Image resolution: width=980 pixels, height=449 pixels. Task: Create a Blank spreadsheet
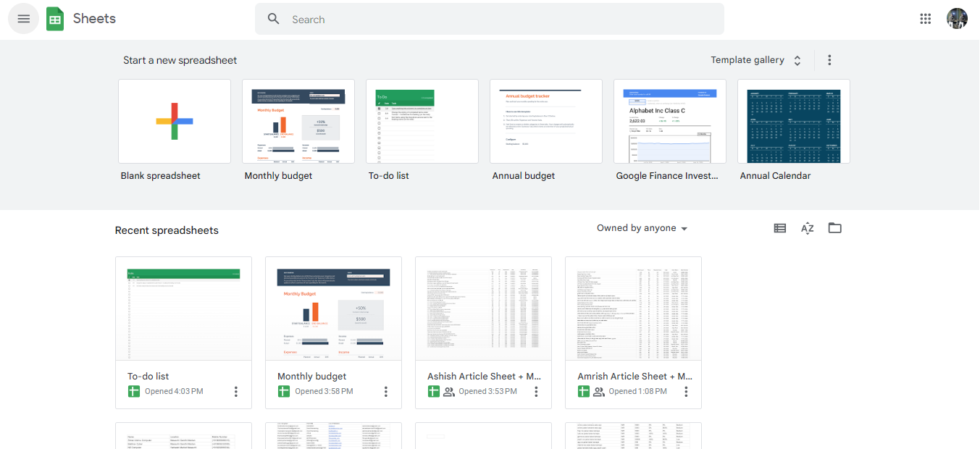click(x=175, y=122)
